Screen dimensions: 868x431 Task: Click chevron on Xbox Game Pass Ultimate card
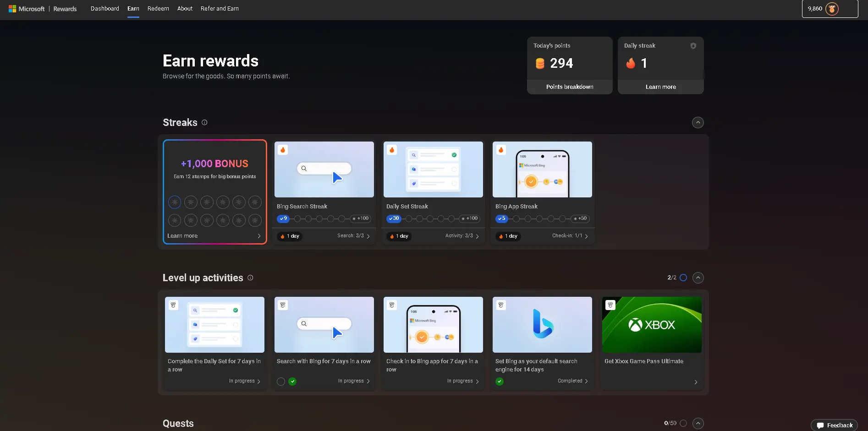point(696,382)
